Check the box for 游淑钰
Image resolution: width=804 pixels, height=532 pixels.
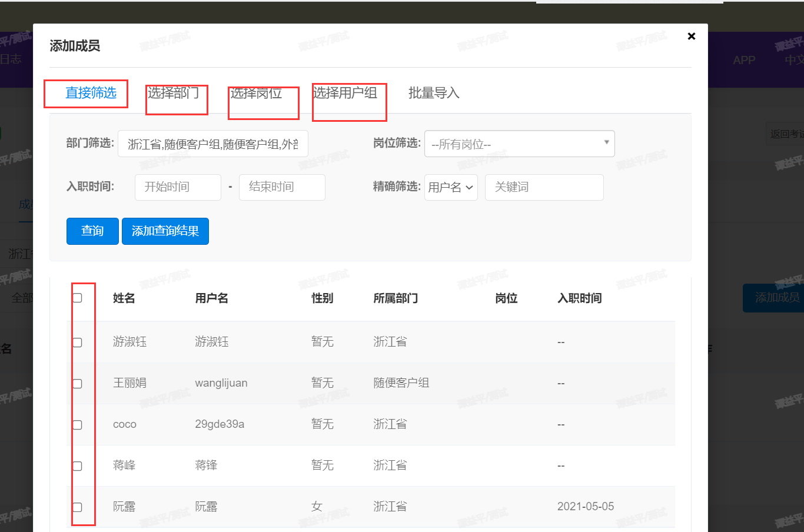[77, 343]
